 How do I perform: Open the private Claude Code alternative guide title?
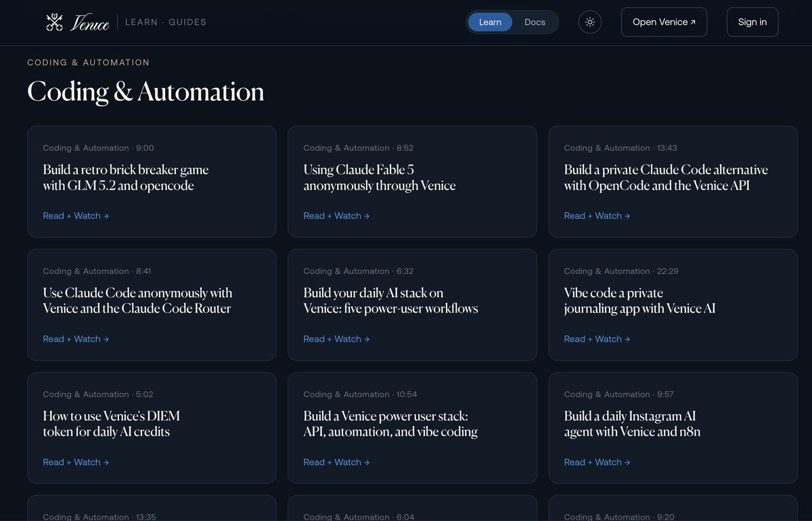(x=666, y=177)
